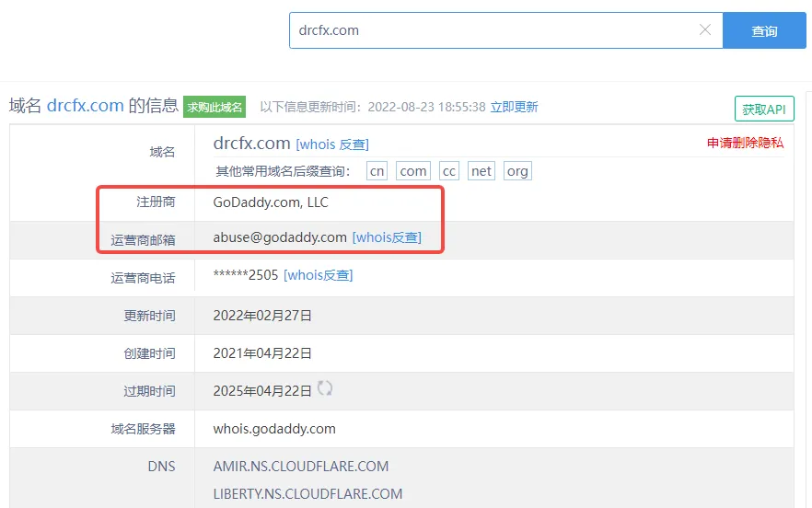Select the cc suffix option
This screenshot has width=812, height=508.
point(449,171)
